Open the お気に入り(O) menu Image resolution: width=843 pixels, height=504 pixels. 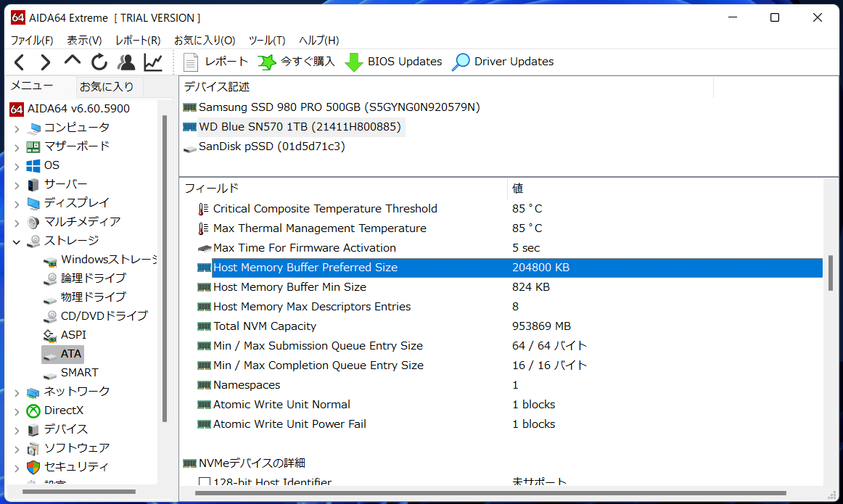[x=205, y=41]
